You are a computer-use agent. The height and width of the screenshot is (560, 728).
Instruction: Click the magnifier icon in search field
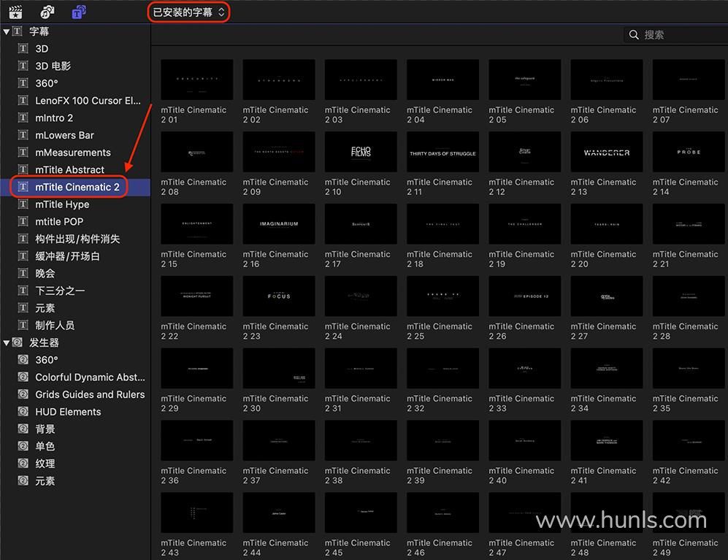(634, 35)
